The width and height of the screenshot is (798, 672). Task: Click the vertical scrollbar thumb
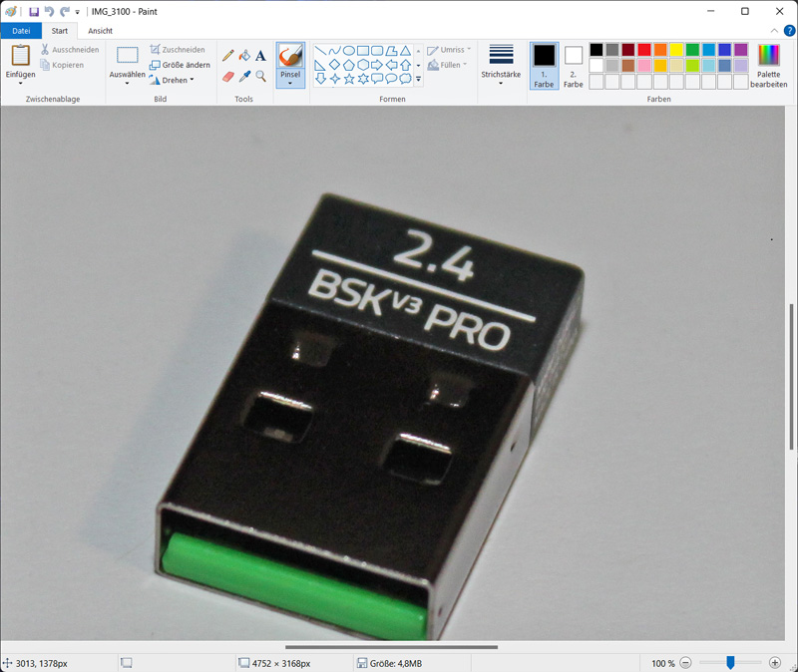tap(791, 377)
